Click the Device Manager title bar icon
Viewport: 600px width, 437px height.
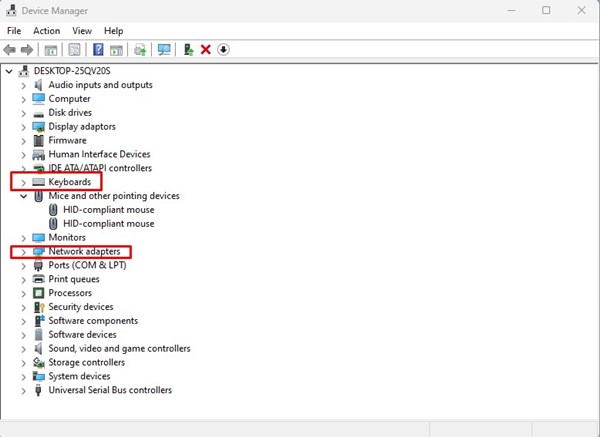click(11, 10)
